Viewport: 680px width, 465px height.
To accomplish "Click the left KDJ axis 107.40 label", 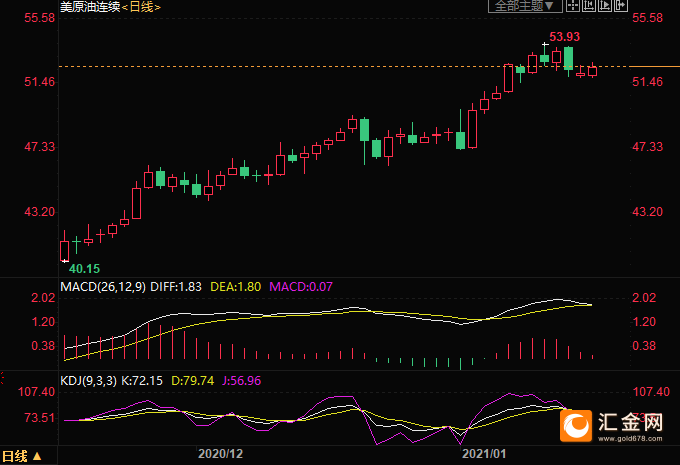I will tap(36, 392).
